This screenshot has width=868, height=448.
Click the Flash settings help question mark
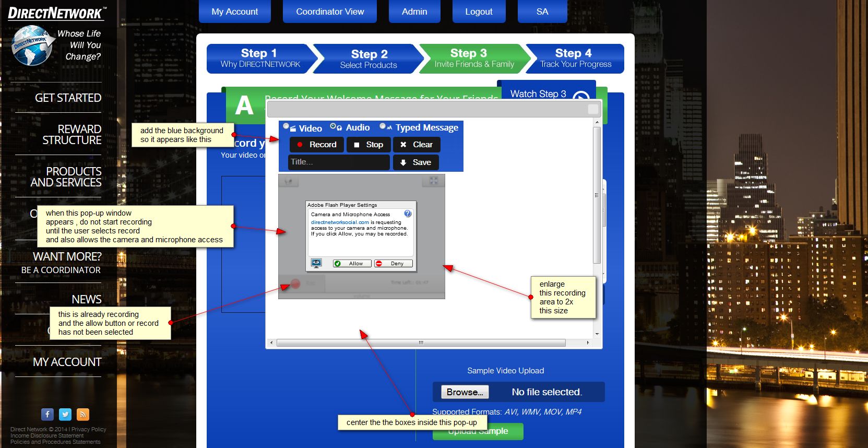408,214
